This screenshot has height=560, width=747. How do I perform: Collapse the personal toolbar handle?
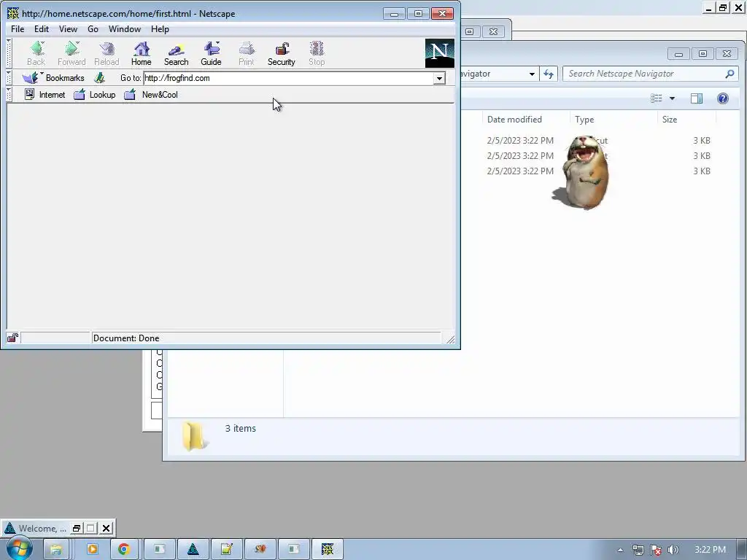[x=9, y=94]
